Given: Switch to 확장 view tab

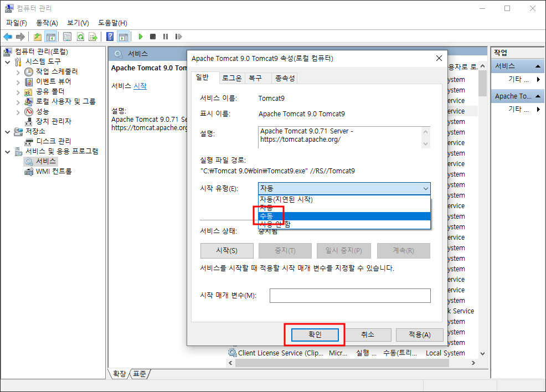Looking at the screenshot, I should click(x=120, y=374).
